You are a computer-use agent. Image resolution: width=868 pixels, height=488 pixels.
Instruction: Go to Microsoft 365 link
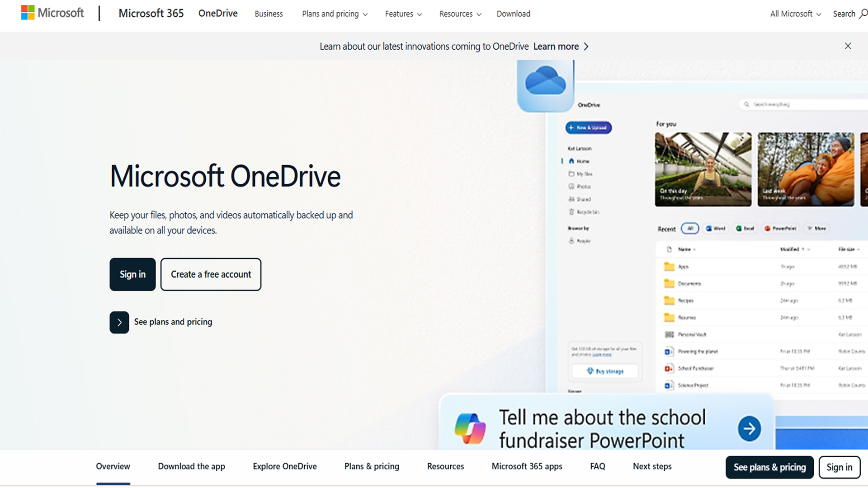click(x=151, y=14)
